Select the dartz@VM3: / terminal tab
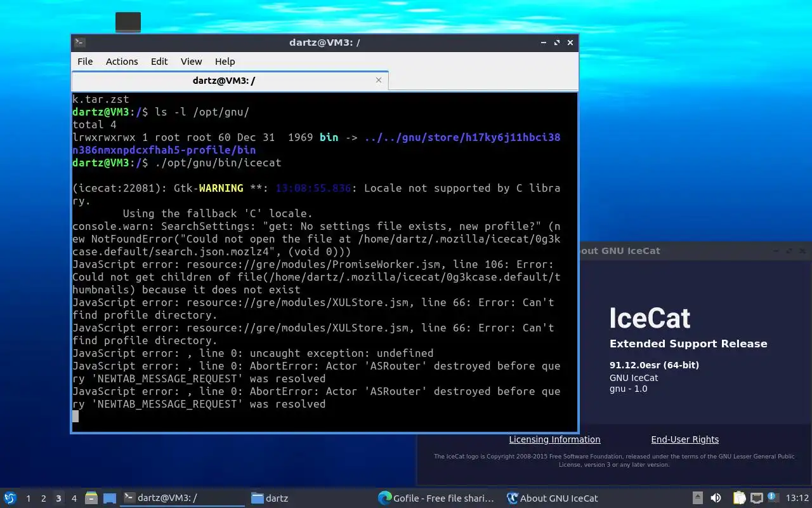The image size is (812, 508). [x=230, y=81]
